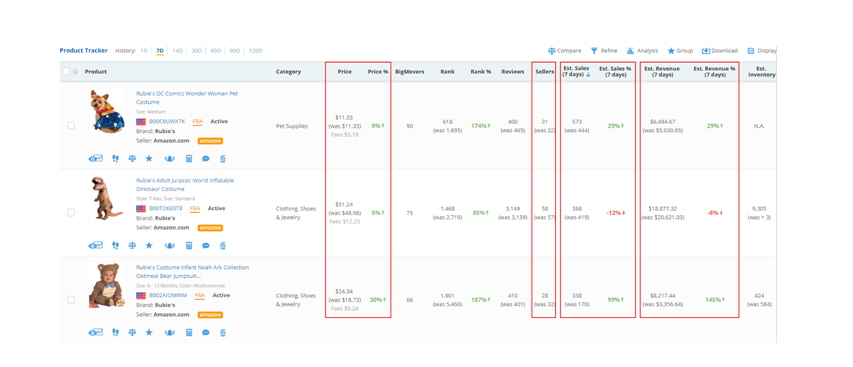Click the Refine filter funnel icon
The width and height of the screenshot is (853, 367).
594,51
